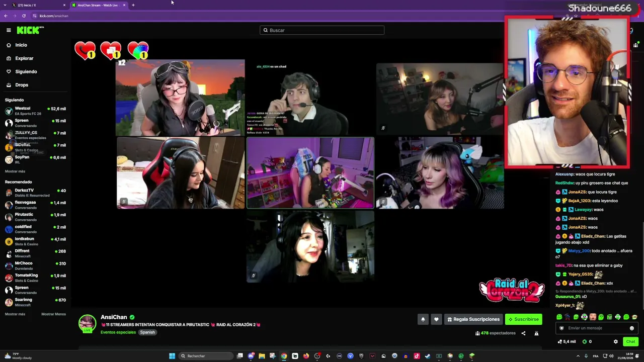The height and width of the screenshot is (362, 644).
Task: Open flexvegaaa recommended channel
Action: click(x=35, y=205)
